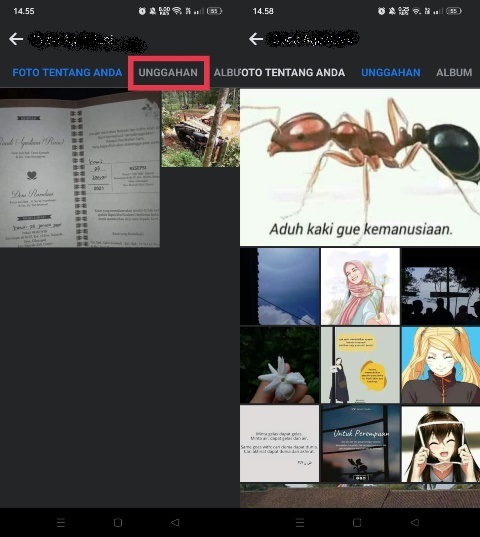Tap the back arrow on right screen
Screen dimensions: 480x537
point(256,39)
